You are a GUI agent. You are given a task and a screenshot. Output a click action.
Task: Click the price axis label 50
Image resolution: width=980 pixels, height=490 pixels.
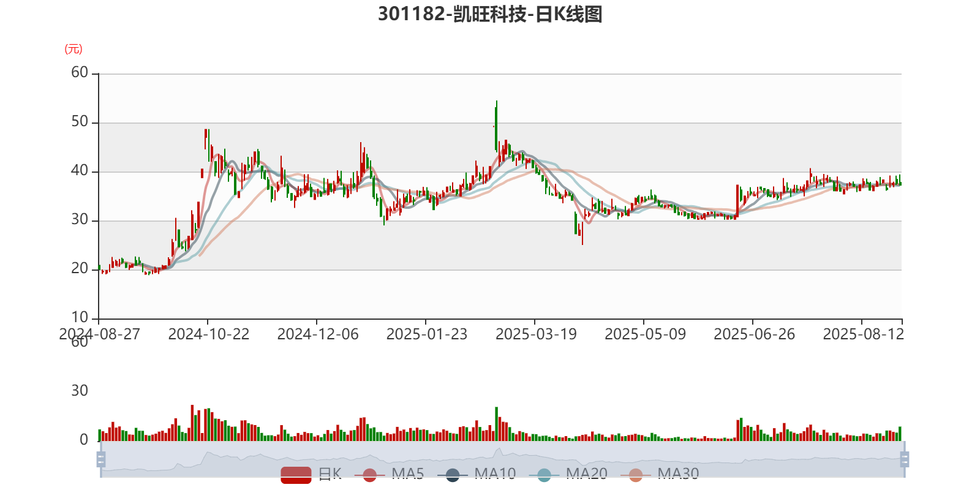[x=80, y=121]
